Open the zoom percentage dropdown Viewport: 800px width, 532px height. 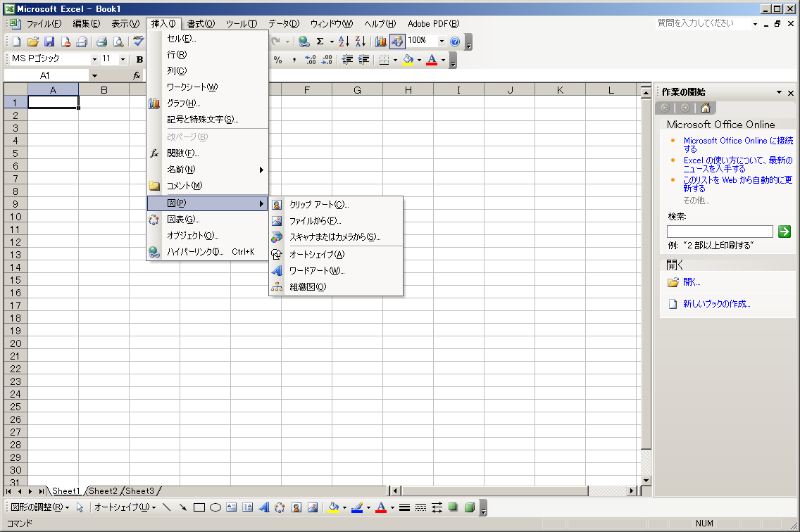442,42
